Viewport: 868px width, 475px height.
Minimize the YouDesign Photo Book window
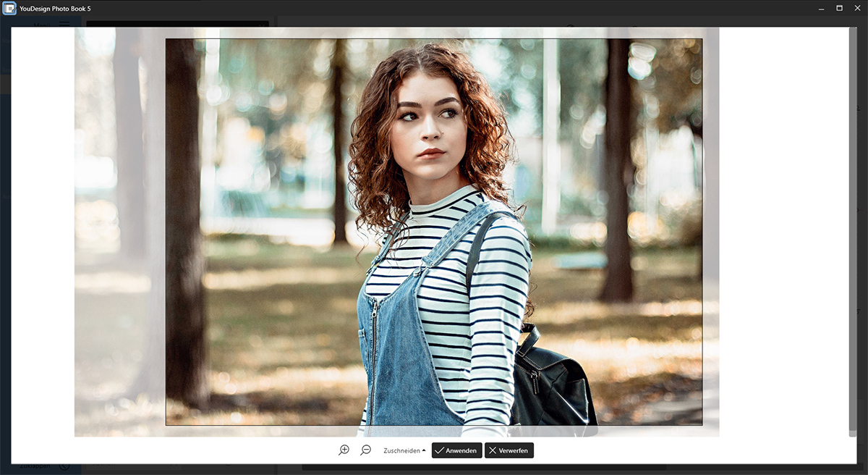tap(822, 8)
